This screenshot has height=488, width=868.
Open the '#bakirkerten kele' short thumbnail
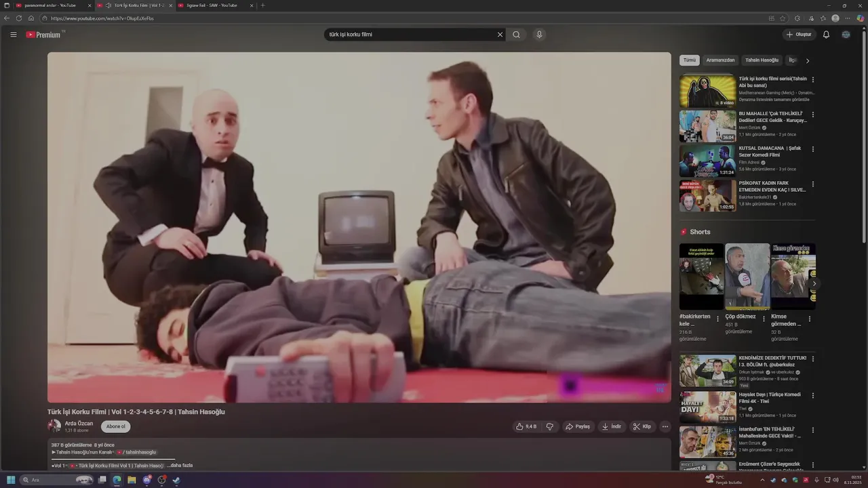[701, 277]
